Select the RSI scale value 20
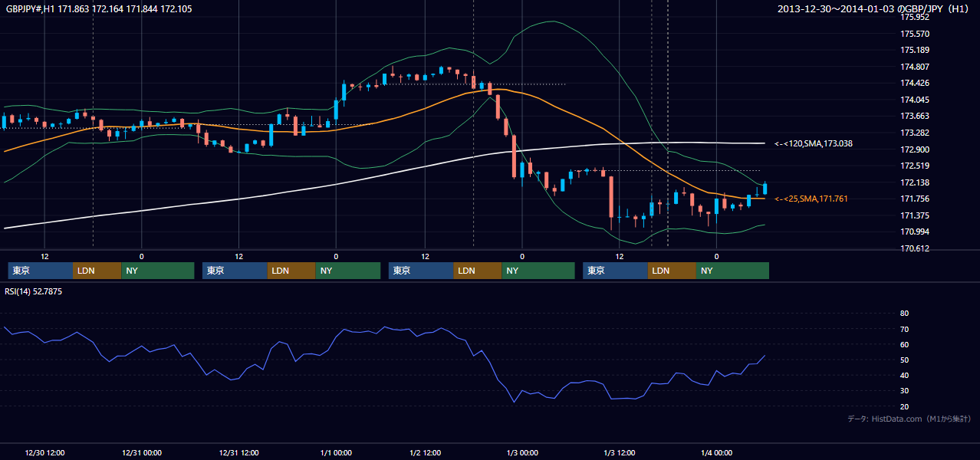This screenshot has width=980, height=460. 904,406
